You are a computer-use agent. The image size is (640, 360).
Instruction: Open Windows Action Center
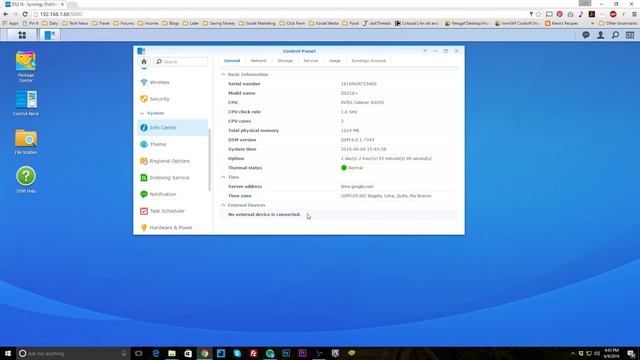point(631,353)
